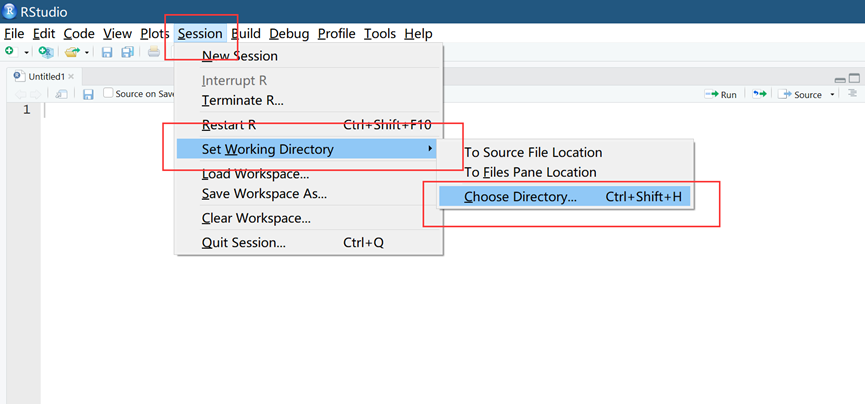Create a new R project via toolbar icon
The image size is (865, 404).
coord(46,52)
